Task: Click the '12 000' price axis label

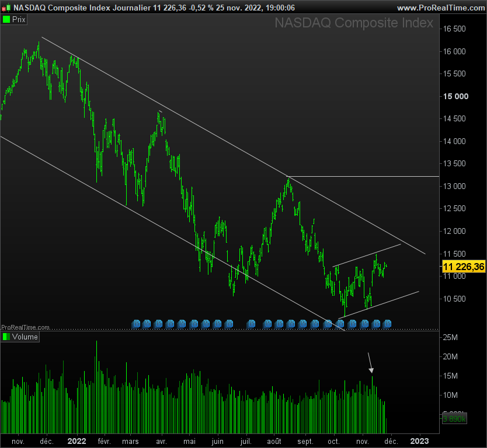Action: coord(454,232)
